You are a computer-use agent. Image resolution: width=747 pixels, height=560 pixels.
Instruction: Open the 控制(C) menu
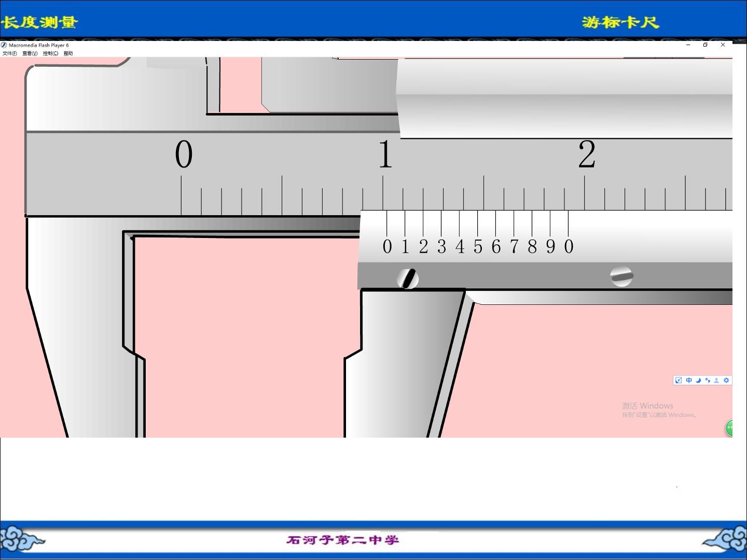50,53
